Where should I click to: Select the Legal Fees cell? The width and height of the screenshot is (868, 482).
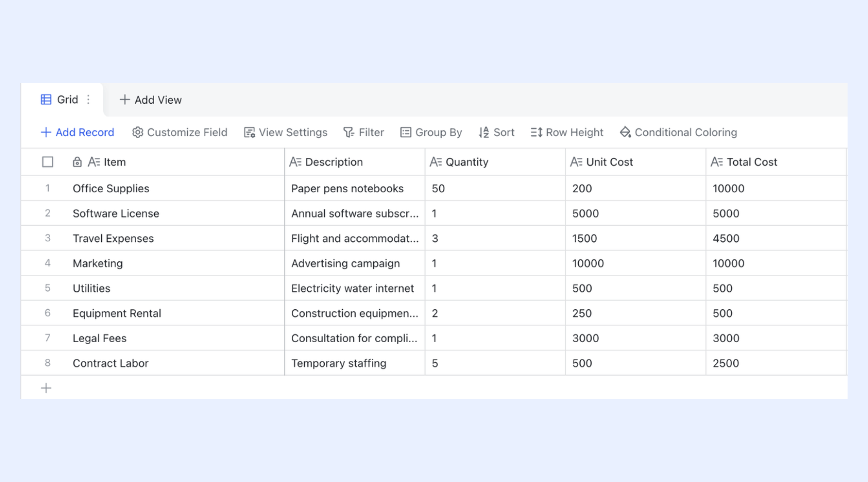[177, 338]
